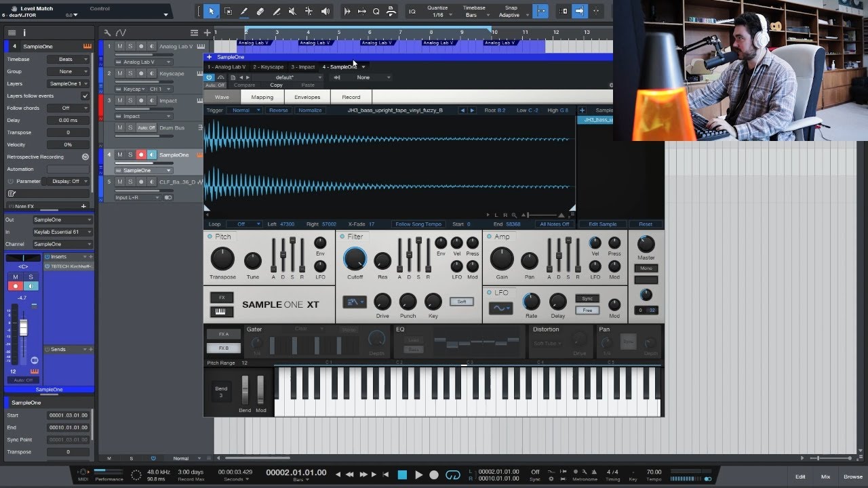Click the Stop button in transport
Image resolution: width=868 pixels, height=488 pixels.
pyautogui.click(x=402, y=475)
